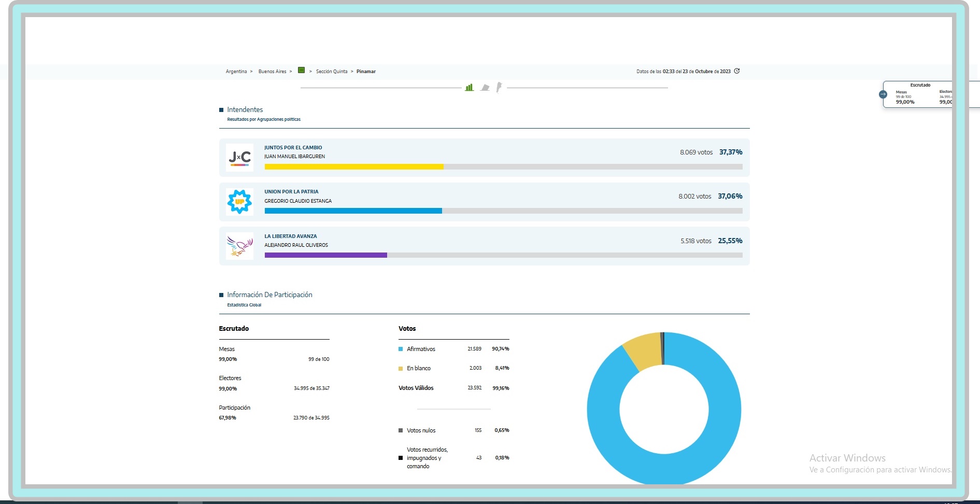
Task: Click the 23.790 de 34.995 participation figure
Action: (x=311, y=418)
